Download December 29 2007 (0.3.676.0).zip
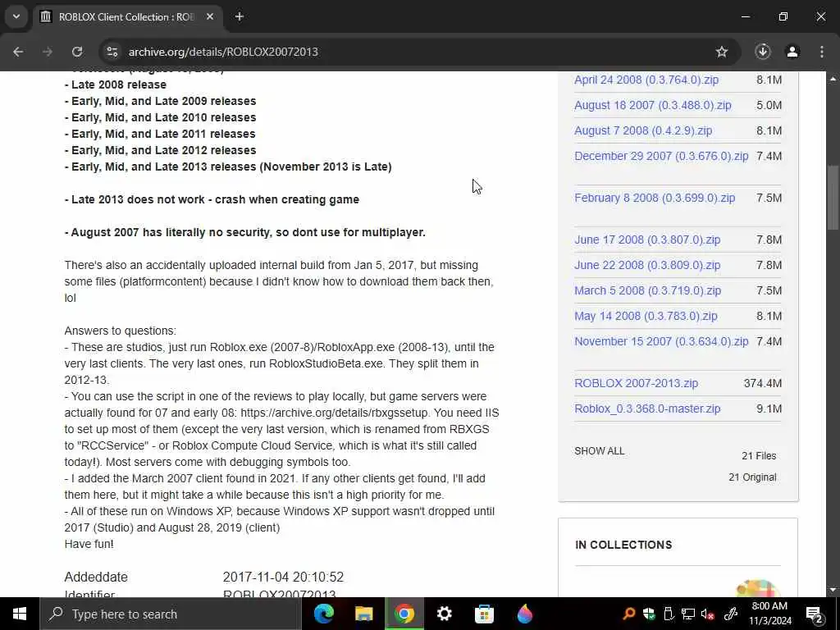 tap(661, 156)
